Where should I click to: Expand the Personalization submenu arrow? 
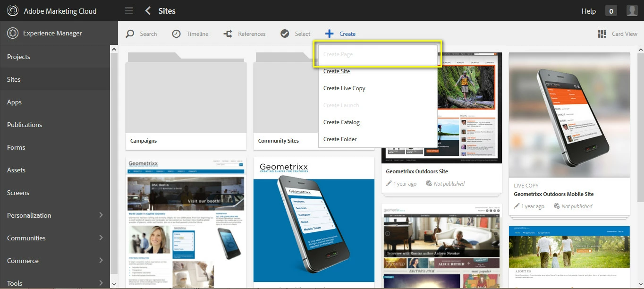pos(101,215)
